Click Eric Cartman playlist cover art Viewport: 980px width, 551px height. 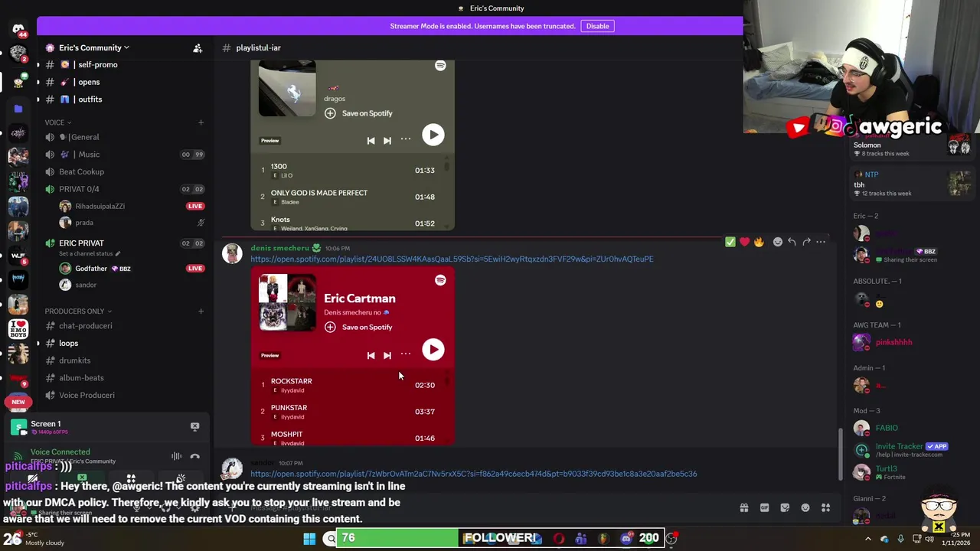click(x=287, y=303)
